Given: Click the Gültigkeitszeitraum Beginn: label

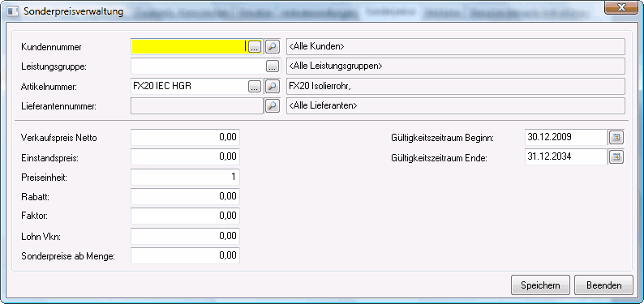Looking at the screenshot, I should pos(443,139).
